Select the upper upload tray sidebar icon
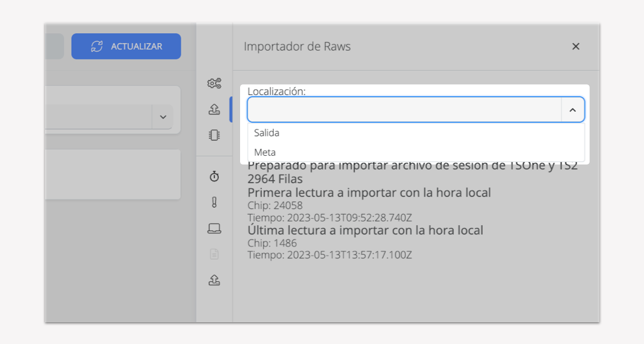Viewport: 644px width, 344px height. [214, 109]
